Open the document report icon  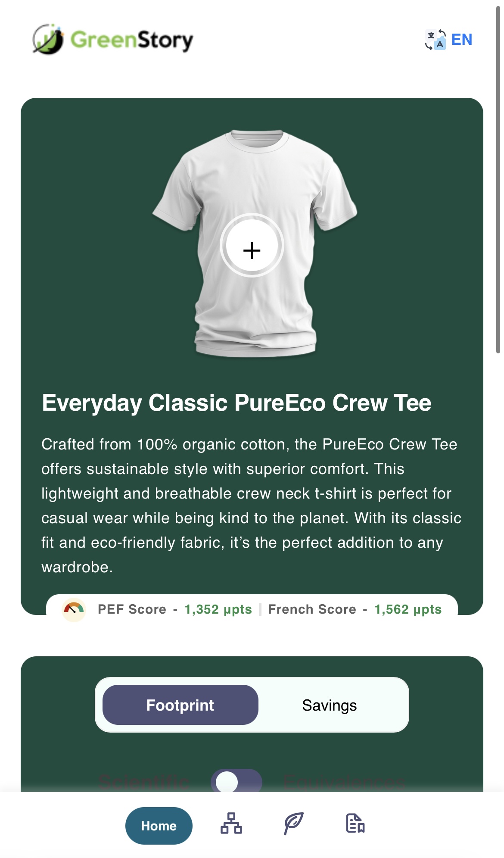click(355, 823)
